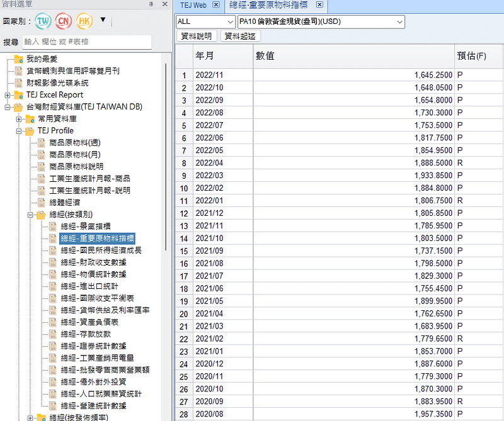This screenshot has width=504, height=421.
Task: Click the 資料起迄 button
Action: click(240, 36)
